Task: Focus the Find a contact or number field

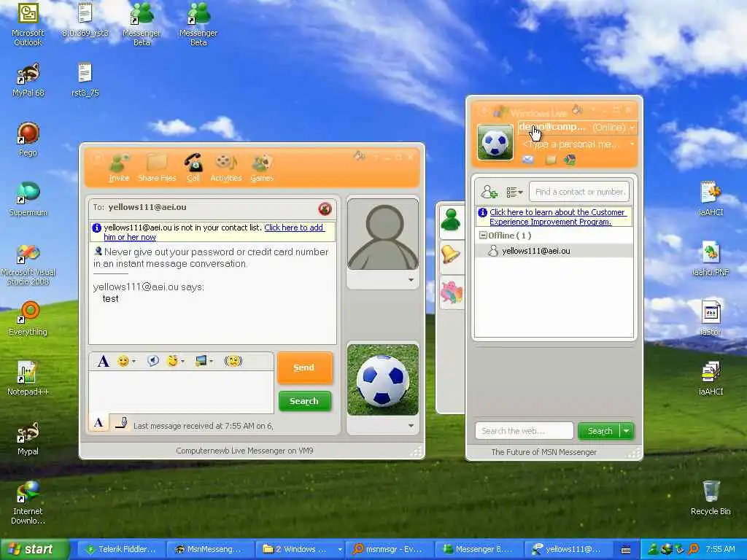Action: [579, 192]
